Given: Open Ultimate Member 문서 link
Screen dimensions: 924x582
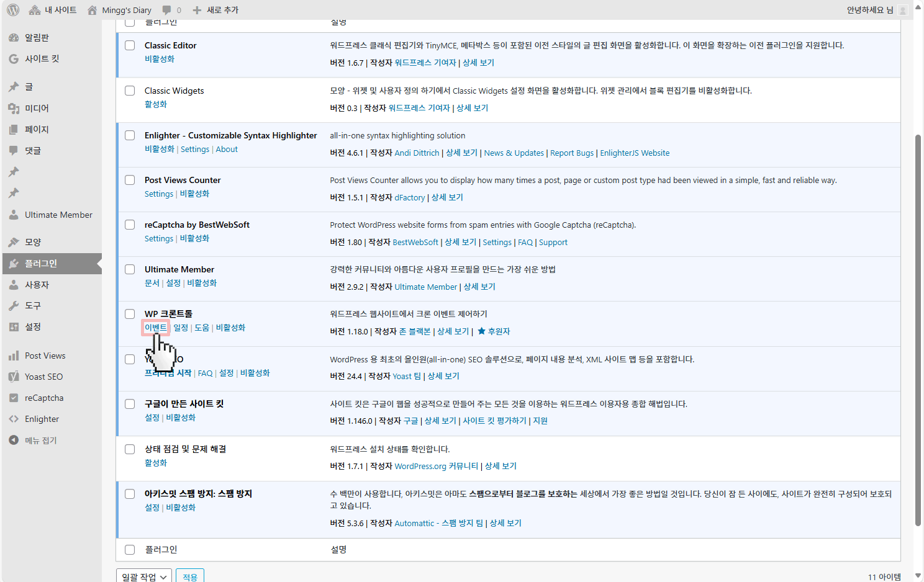Looking at the screenshot, I should point(152,283).
